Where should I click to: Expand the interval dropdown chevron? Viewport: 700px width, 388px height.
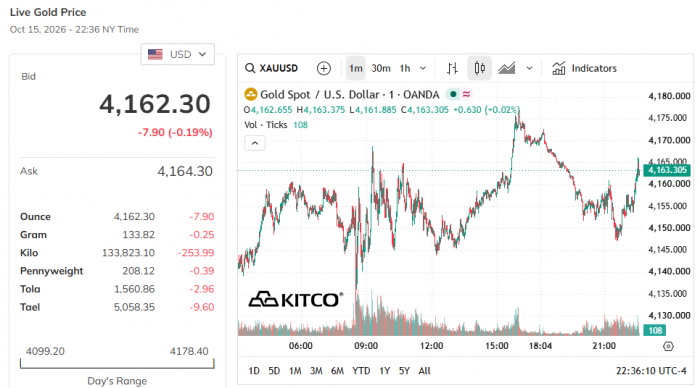click(x=423, y=68)
